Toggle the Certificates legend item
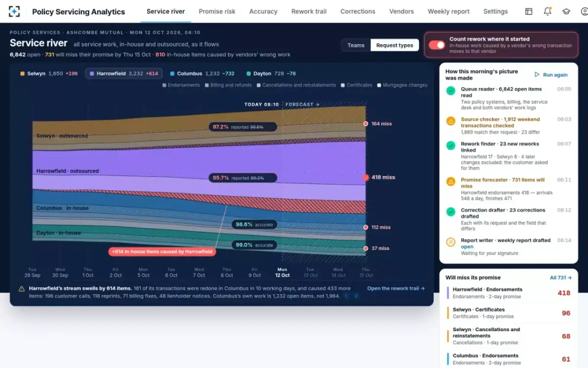 point(356,85)
